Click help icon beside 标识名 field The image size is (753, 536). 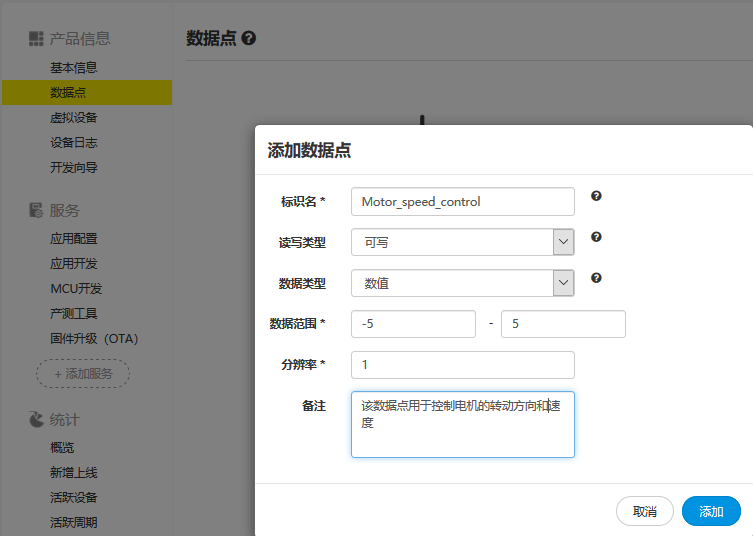point(596,196)
